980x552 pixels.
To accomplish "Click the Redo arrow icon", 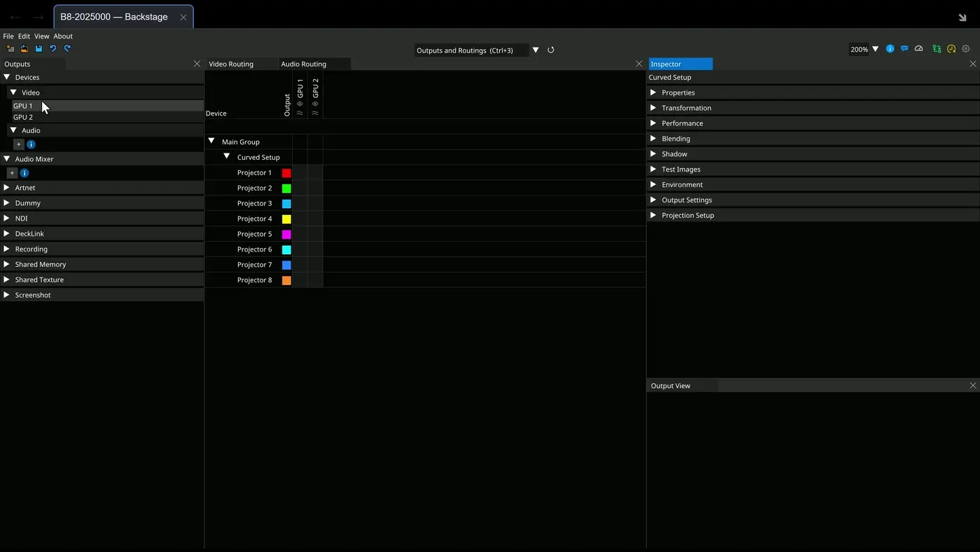I will [x=67, y=49].
